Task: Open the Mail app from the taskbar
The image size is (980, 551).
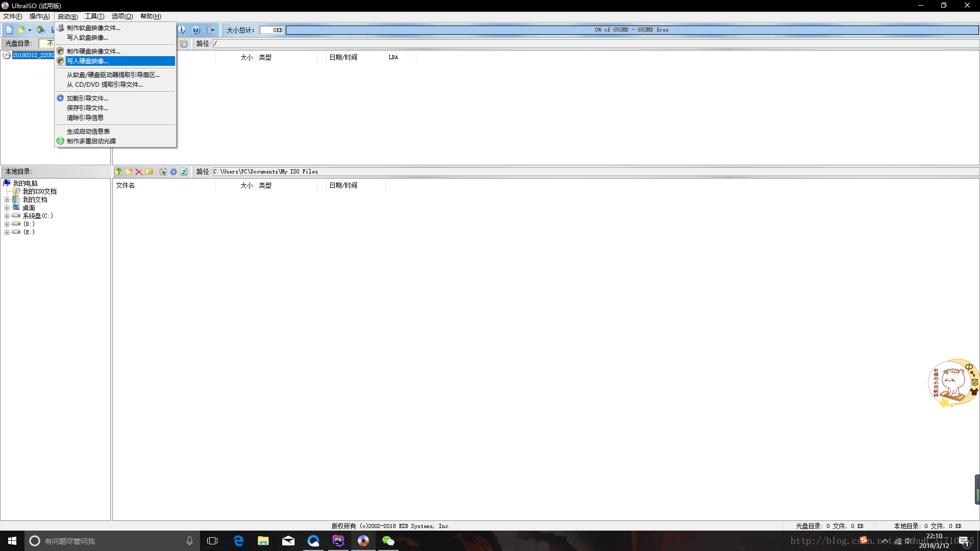Action: [x=288, y=541]
